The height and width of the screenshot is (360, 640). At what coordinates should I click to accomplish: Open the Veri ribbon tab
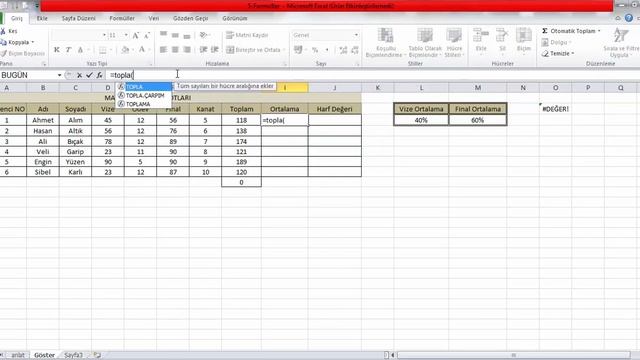(x=154, y=18)
